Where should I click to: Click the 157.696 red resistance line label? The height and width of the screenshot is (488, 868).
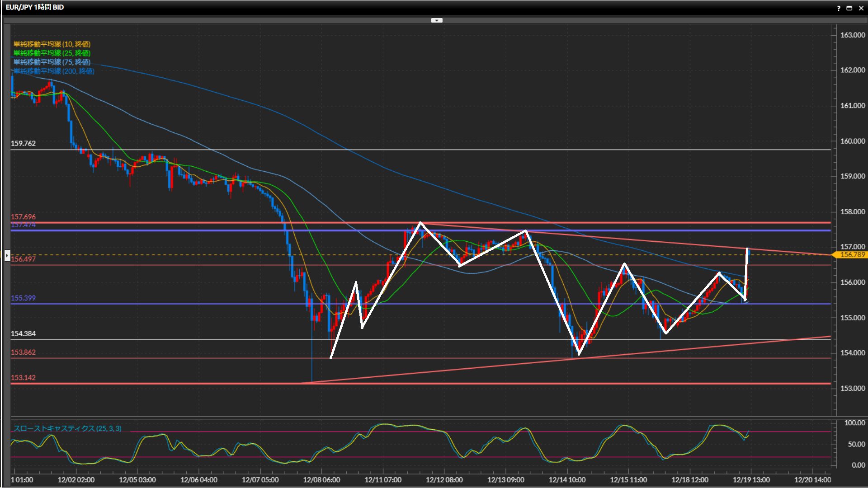click(x=23, y=217)
